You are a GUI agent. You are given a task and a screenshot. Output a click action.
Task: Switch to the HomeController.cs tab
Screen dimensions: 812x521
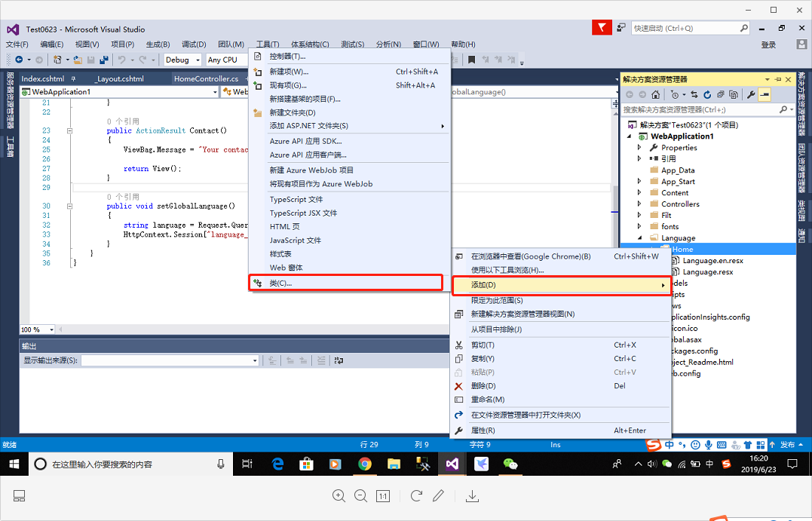click(x=206, y=78)
